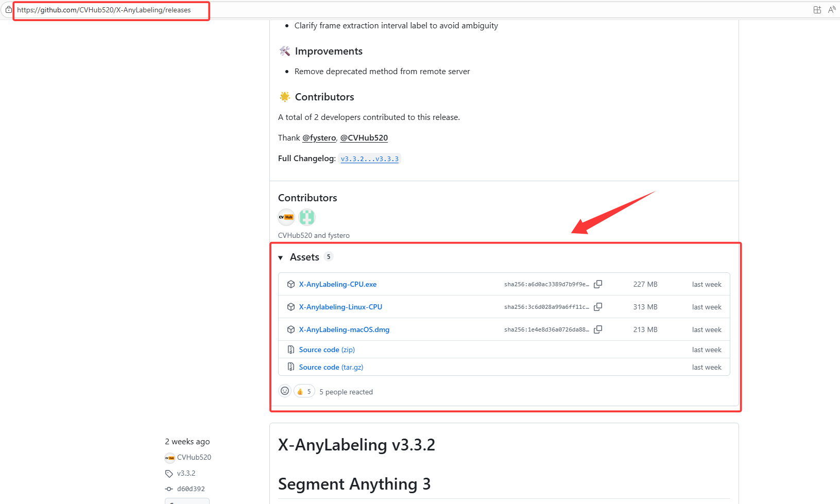Click the sha256:1e4e8d36a0726da88 hash text
Screen dimensions: 840x504
click(546, 329)
